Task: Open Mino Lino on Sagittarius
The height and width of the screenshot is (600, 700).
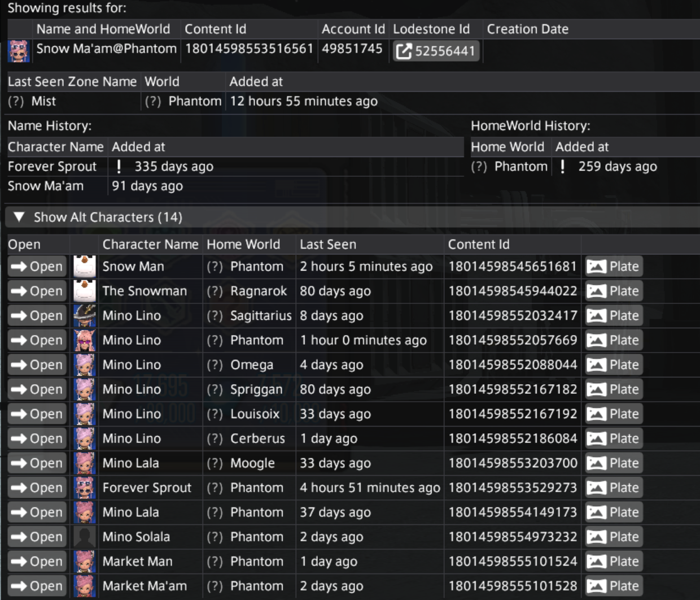Action: [37, 316]
